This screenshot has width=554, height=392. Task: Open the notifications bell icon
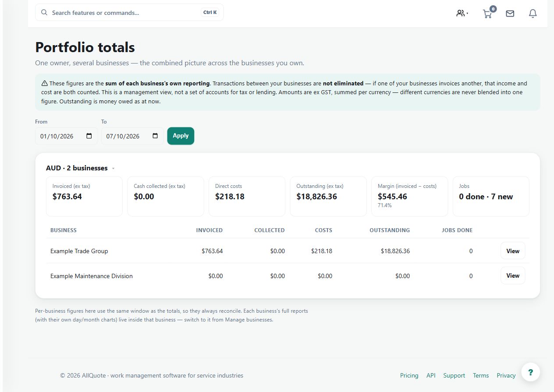click(x=533, y=14)
